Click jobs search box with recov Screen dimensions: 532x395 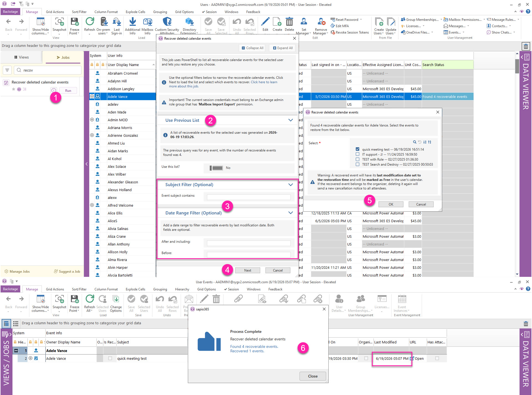point(47,70)
